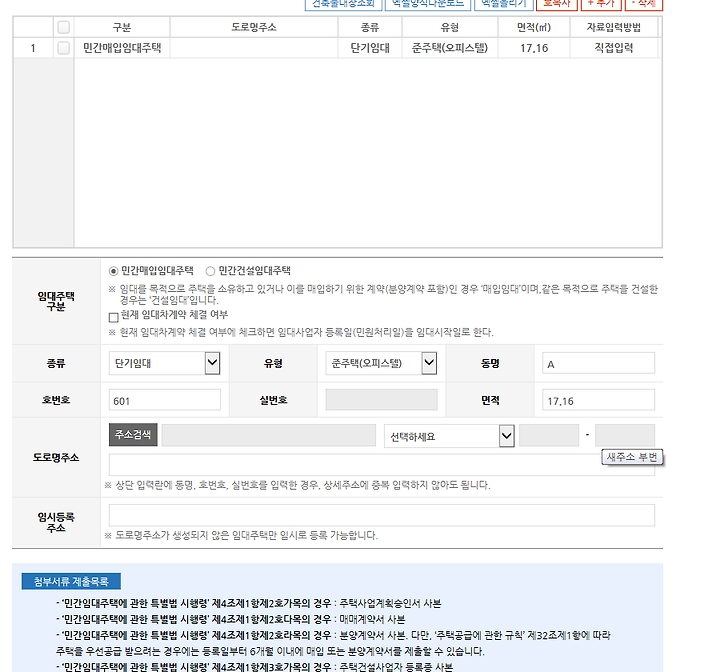Click the 엑셀올리기 button

tap(504, 4)
